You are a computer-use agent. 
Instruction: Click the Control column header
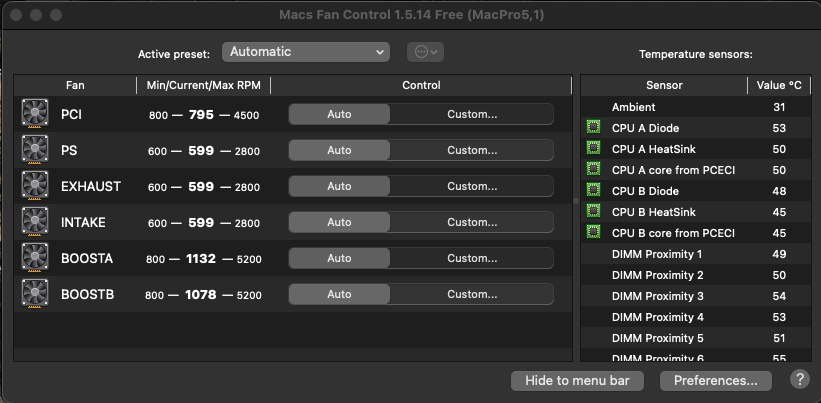tap(421, 85)
